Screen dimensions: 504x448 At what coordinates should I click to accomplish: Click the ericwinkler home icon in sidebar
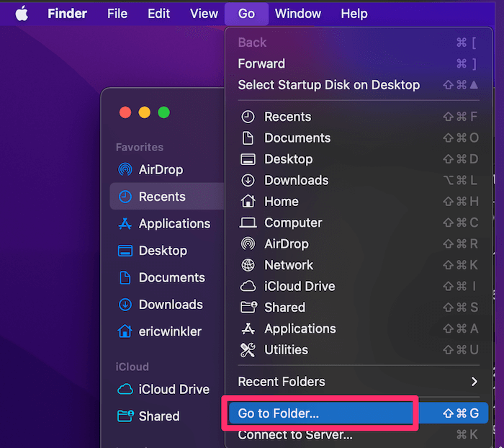click(x=125, y=331)
